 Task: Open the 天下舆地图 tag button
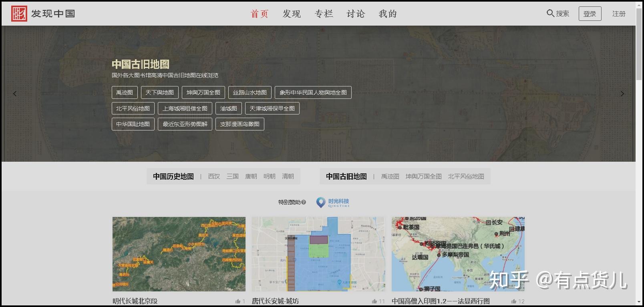point(159,92)
